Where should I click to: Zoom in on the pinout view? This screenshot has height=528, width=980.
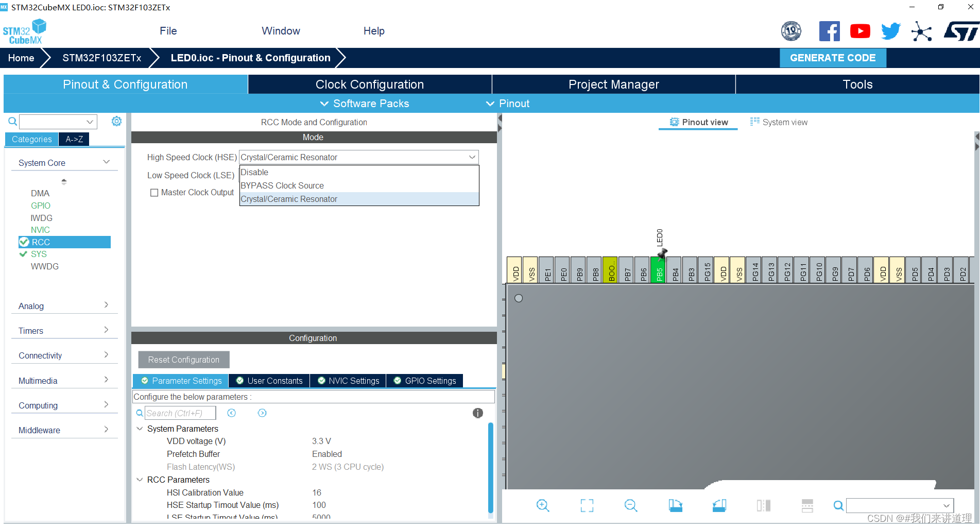coord(543,505)
